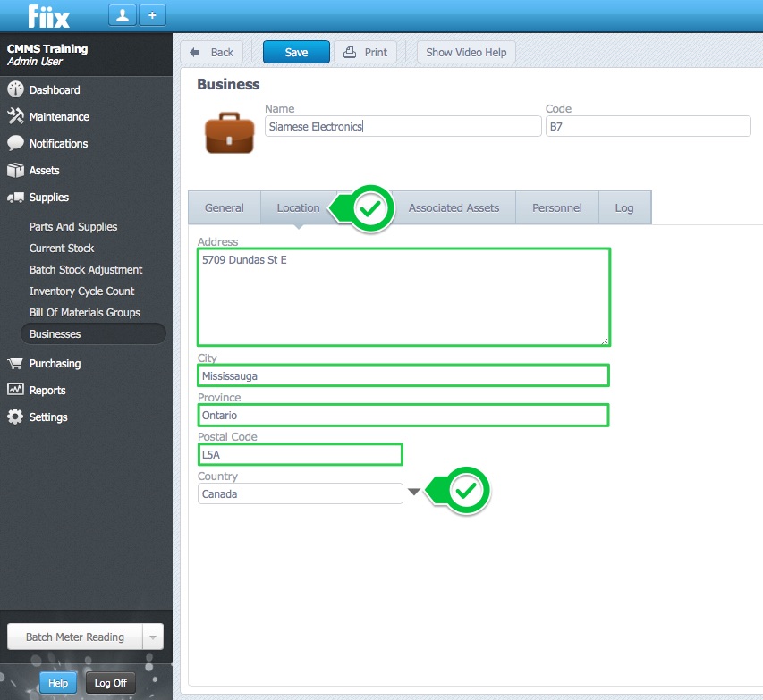Open Purchasing section
763x700 pixels.
pyautogui.click(x=55, y=363)
